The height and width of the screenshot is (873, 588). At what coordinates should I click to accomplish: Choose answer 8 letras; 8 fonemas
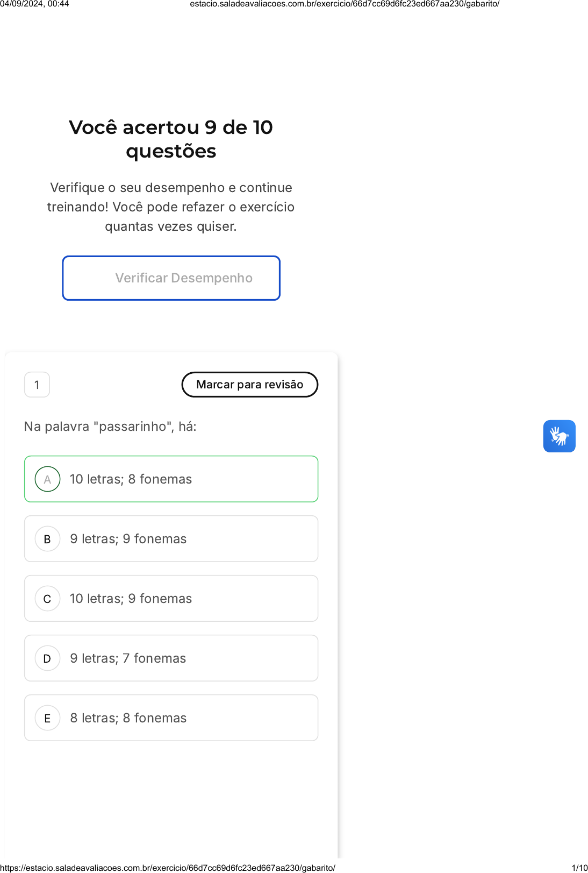pos(171,718)
